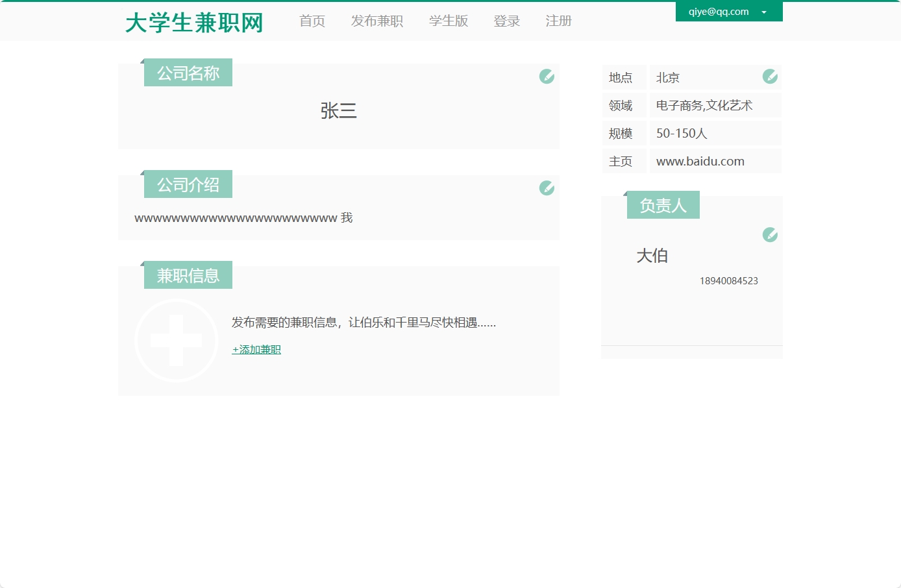Click the 登录 nav item

[x=506, y=21]
